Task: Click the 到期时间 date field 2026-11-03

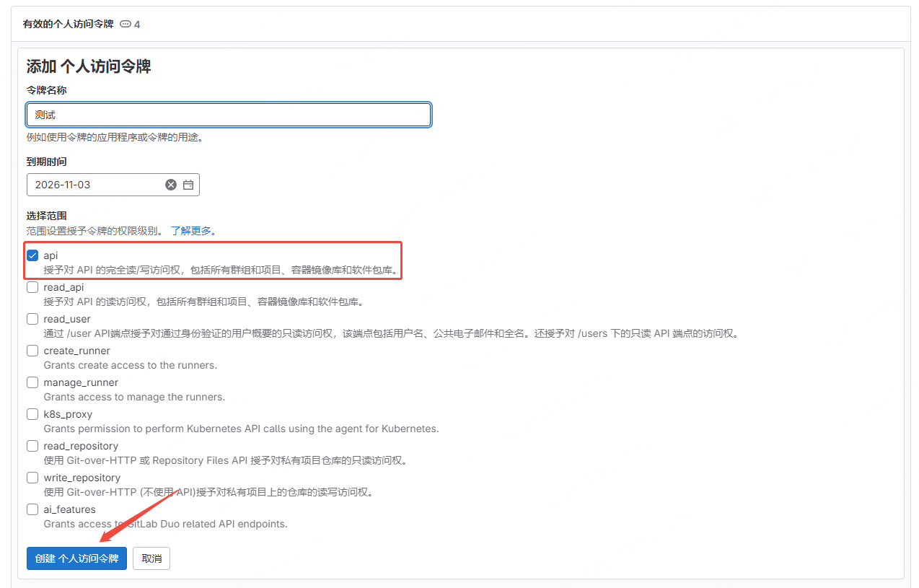Action: coord(94,185)
